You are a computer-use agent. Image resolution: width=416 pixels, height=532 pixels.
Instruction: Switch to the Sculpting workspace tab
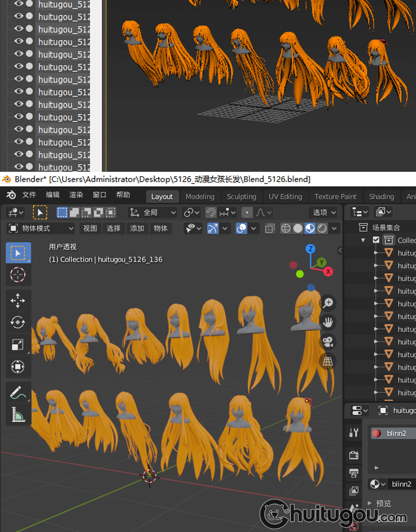pyautogui.click(x=241, y=197)
